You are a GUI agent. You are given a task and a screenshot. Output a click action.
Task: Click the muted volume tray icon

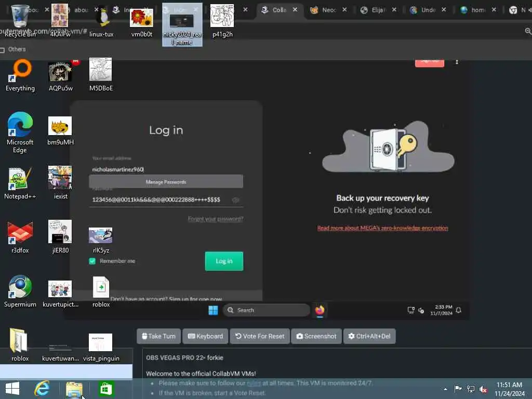[483, 389]
